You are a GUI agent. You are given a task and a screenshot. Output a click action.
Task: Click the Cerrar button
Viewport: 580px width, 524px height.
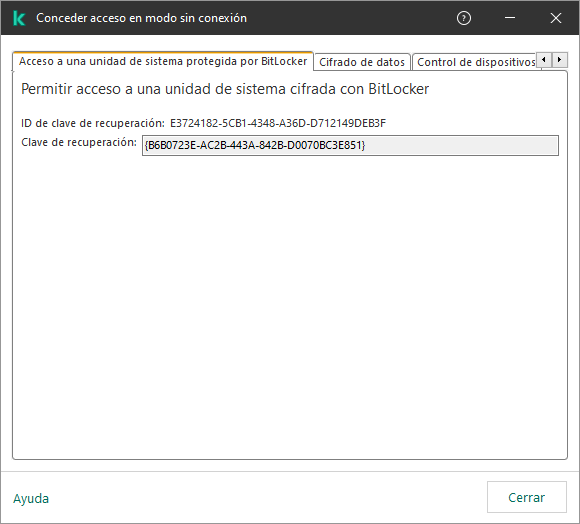526,497
